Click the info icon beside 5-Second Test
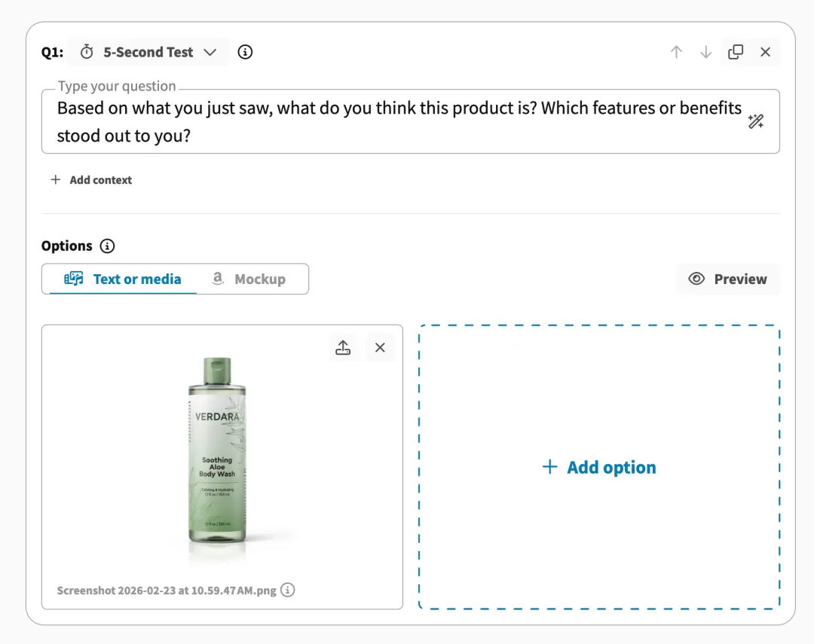The height and width of the screenshot is (644, 814). (245, 52)
